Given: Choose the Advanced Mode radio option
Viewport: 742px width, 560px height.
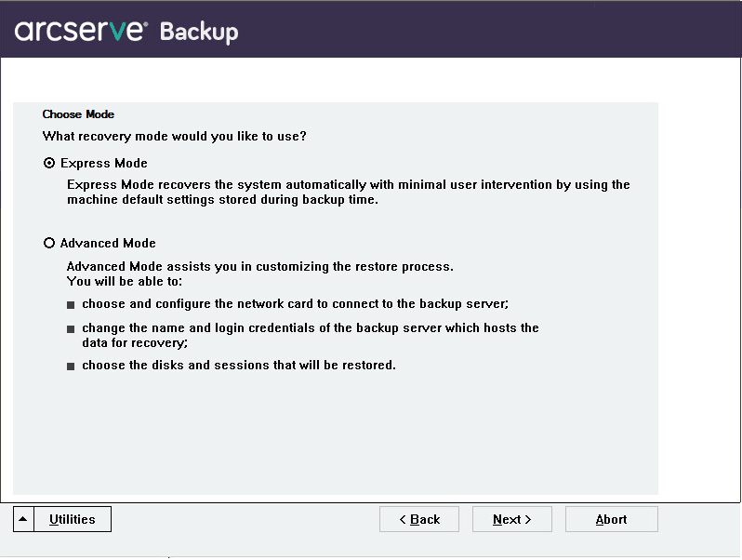Looking at the screenshot, I should (49, 243).
